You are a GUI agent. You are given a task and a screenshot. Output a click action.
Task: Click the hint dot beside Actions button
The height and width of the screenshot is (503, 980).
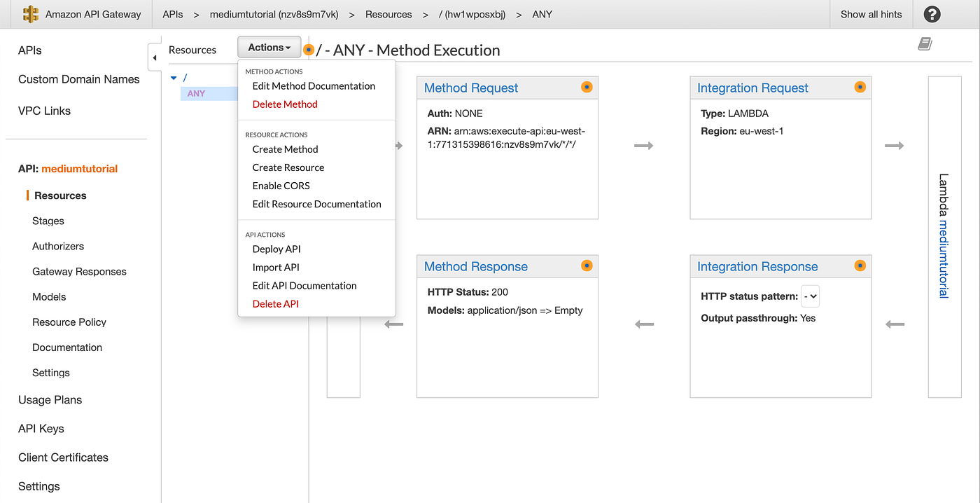pyautogui.click(x=309, y=50)
